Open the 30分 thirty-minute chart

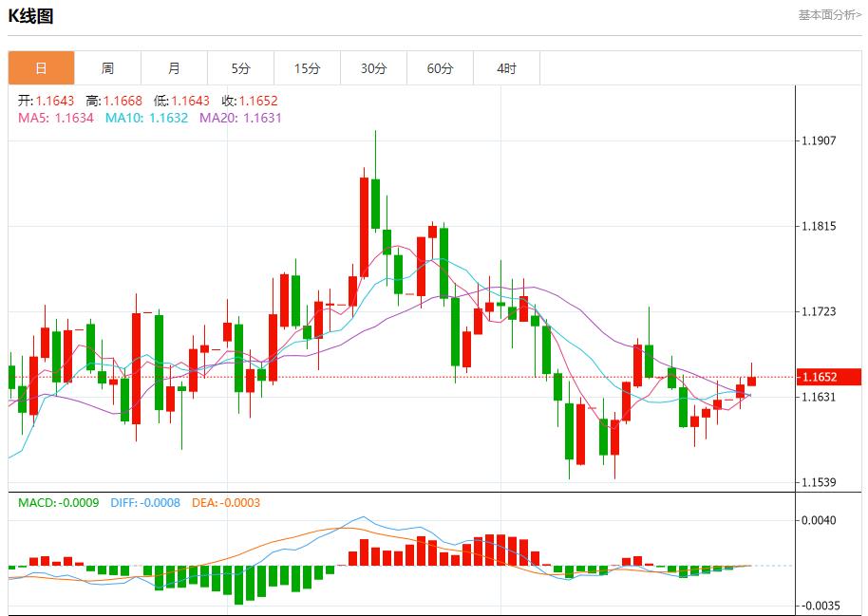tap(374, 67)
